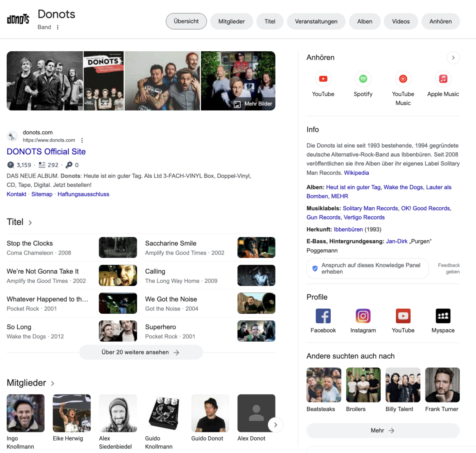Viewport: 476px width, 453px height.
Task: Switch to the Titel tab
Action: (270, 21)
